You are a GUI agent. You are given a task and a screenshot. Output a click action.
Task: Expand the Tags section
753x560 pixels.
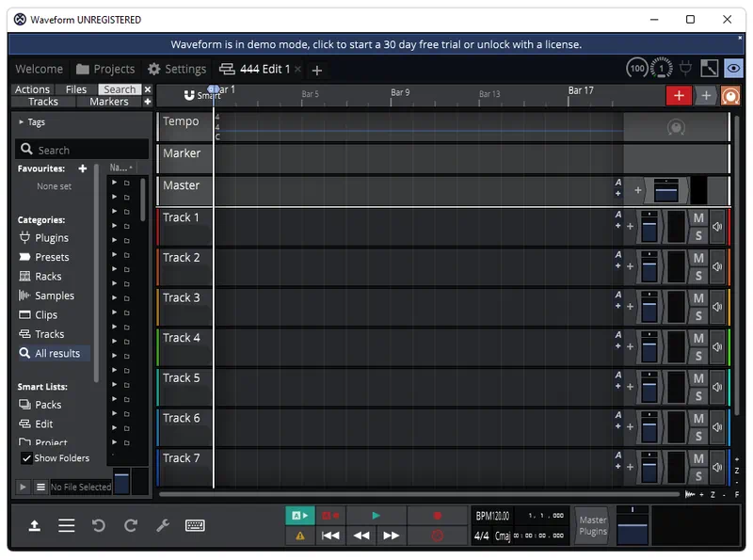click(21, 122)
